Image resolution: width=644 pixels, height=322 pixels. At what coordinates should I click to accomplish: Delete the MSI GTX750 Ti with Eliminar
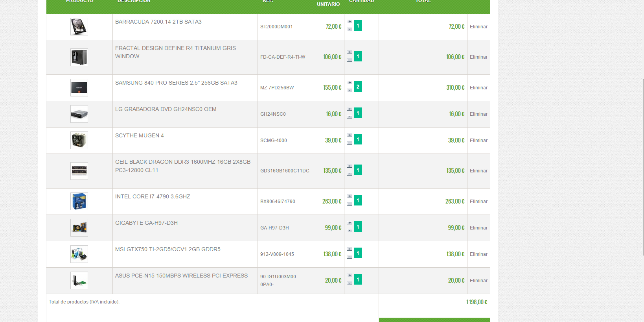tap(478, 254)
